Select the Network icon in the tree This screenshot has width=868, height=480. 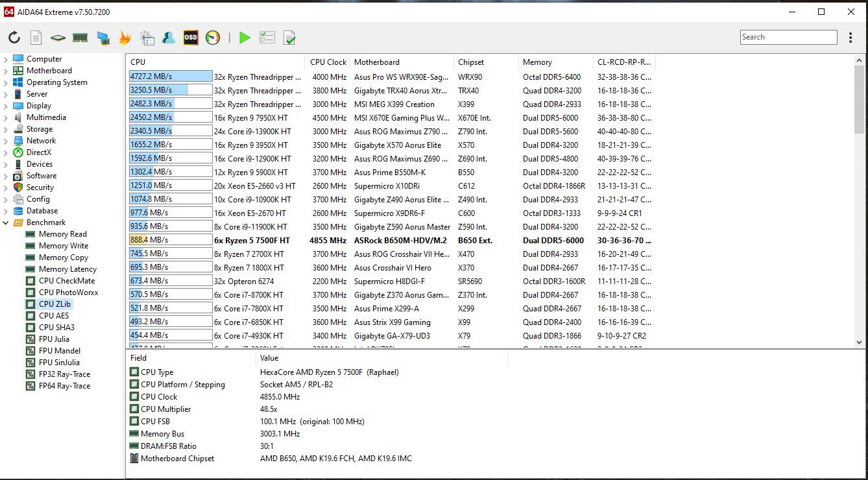[x=18, y=141]
